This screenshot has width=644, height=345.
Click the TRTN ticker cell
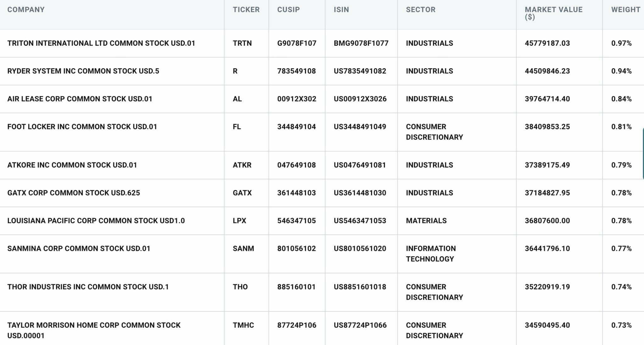pyautogui.click(x=242, y=43)
